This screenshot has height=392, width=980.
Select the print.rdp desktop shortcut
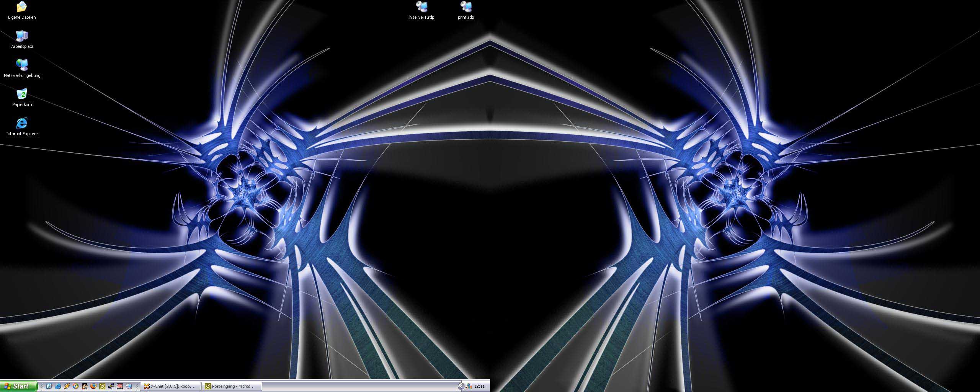(466, 7)
